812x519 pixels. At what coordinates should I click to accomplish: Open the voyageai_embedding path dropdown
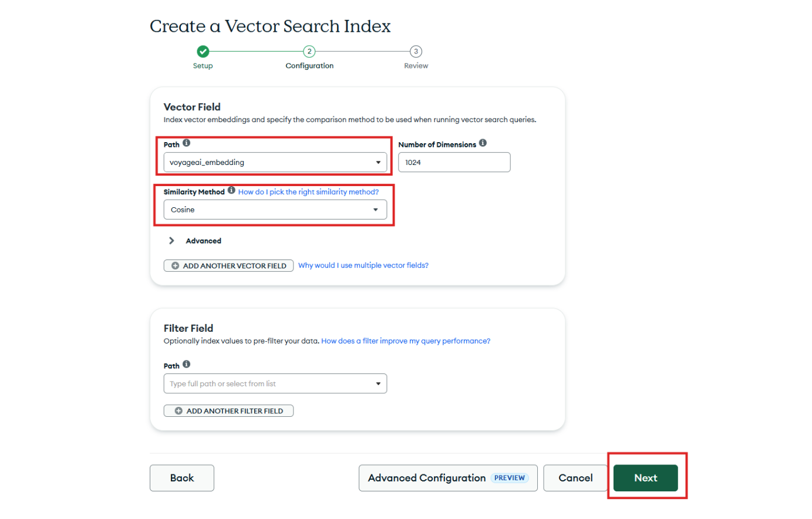click(275, 163)
